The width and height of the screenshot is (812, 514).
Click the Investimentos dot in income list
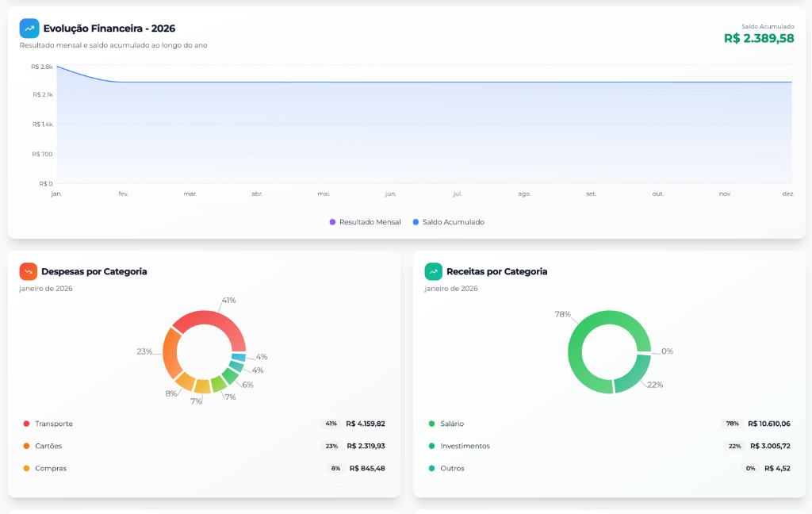(432, 446)
